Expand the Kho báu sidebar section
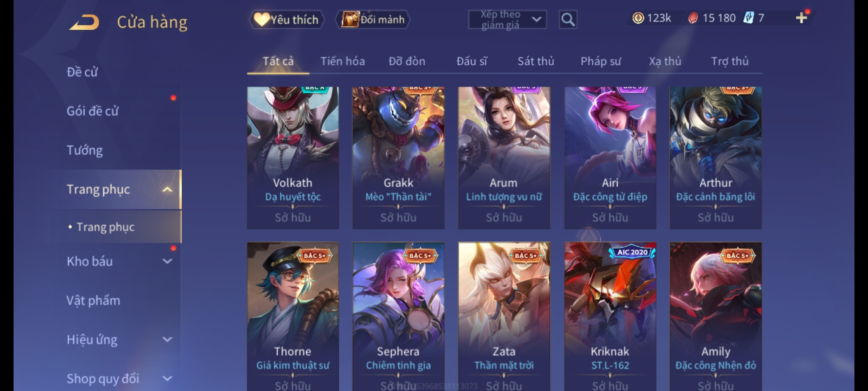The height and width of the screenshot is (391, 868). [x=167, y=261]
